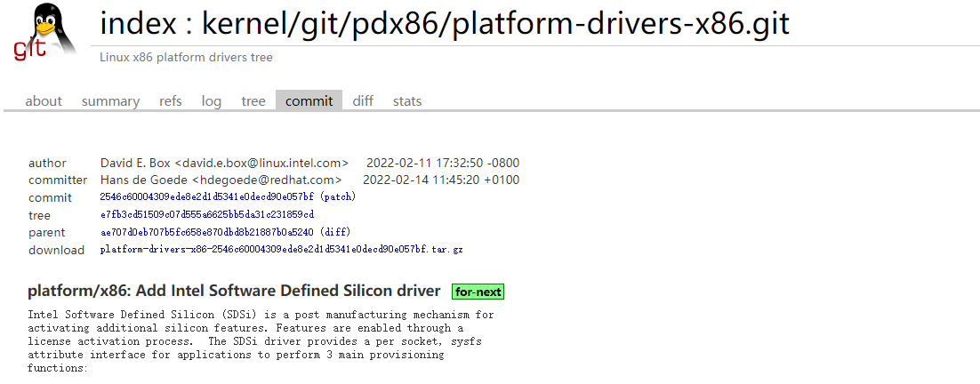The image size is (980, 384).
Task: Click the index link in the title
Action: (138, 24)
